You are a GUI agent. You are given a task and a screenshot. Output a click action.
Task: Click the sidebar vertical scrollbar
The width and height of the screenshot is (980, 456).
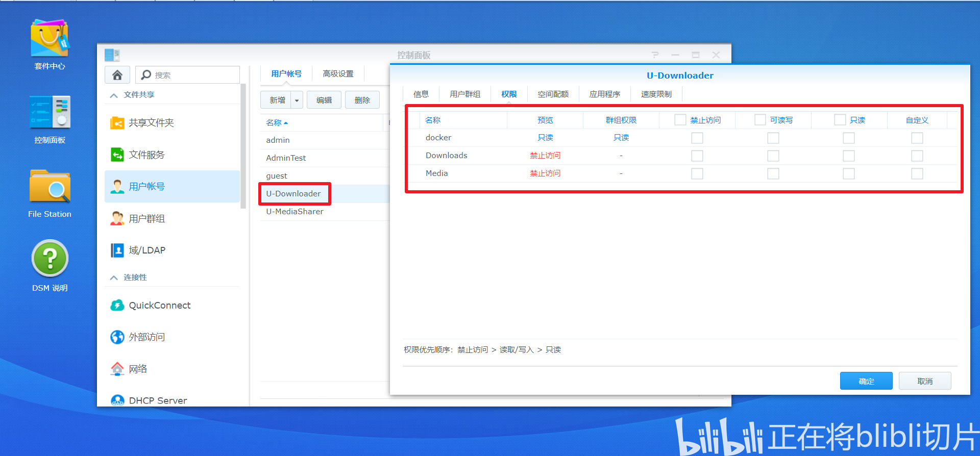click(243, 146)
